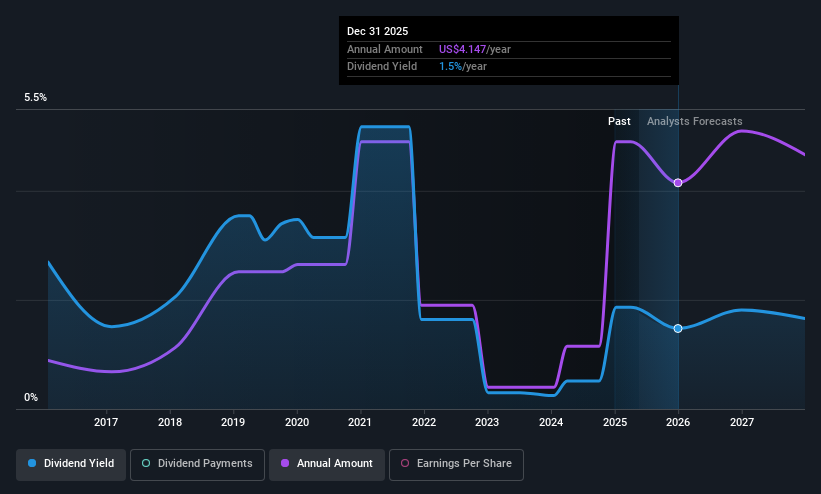The height and width of the screenshot is (494, 821).
Task: Click the 2022 x-axis label
Action: pyautogui.click(x=424, y=422)
